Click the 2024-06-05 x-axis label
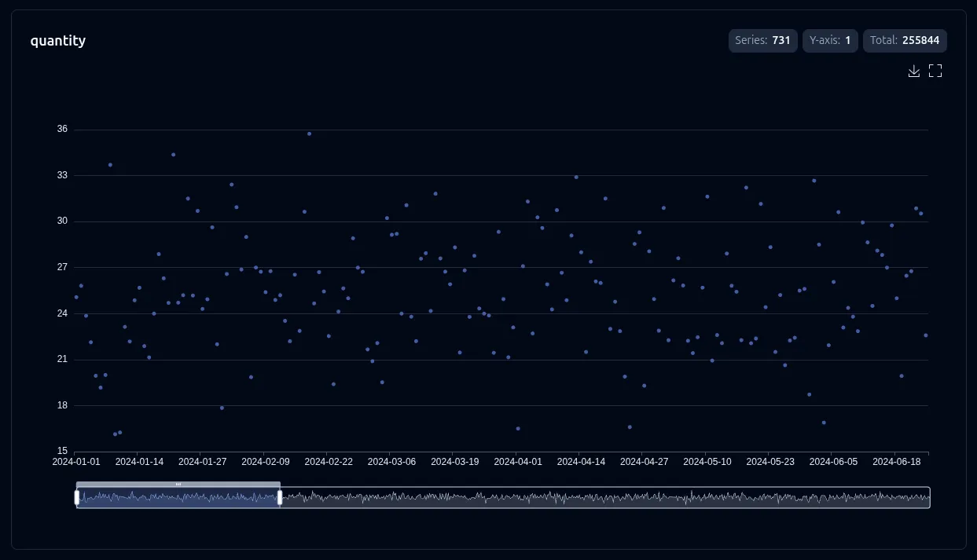The height and width of the screenshot is (560, 977). [x=832, y=462]
